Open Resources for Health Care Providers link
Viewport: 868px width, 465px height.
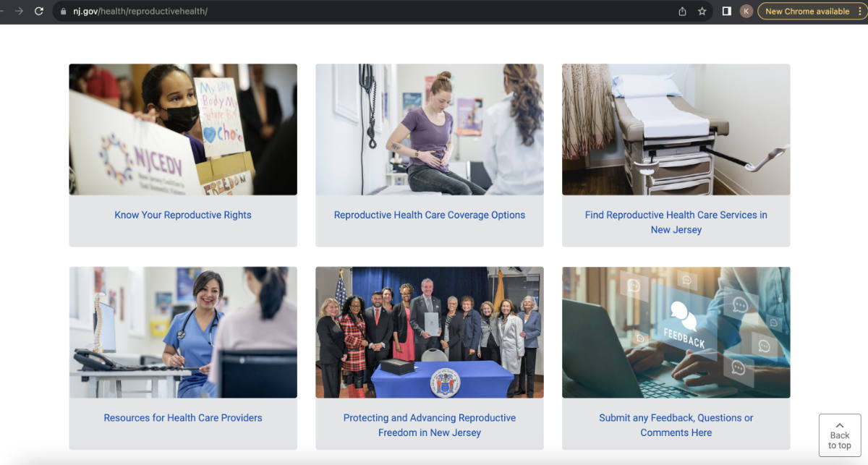183,417
